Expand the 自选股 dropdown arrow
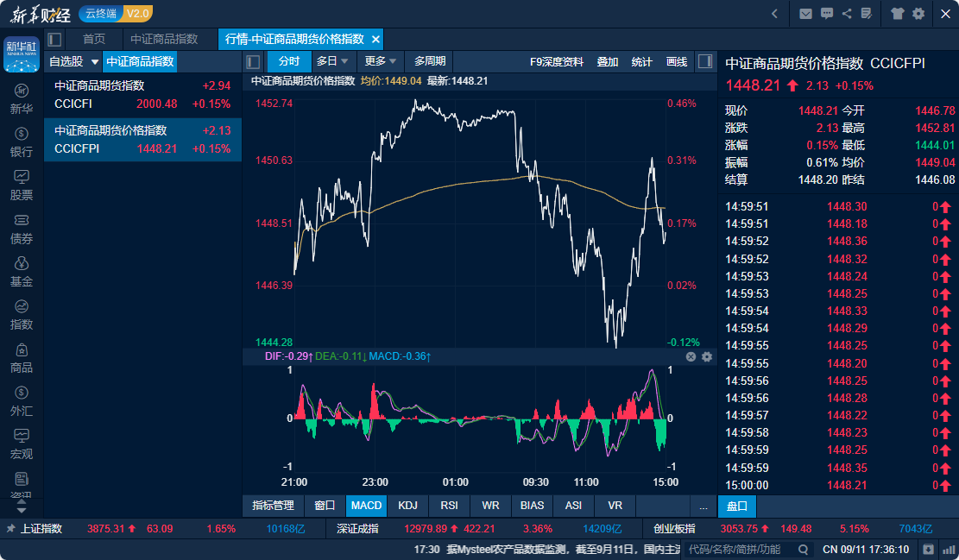The height and width of the screenshot is (560, 959). coord(94,61)
